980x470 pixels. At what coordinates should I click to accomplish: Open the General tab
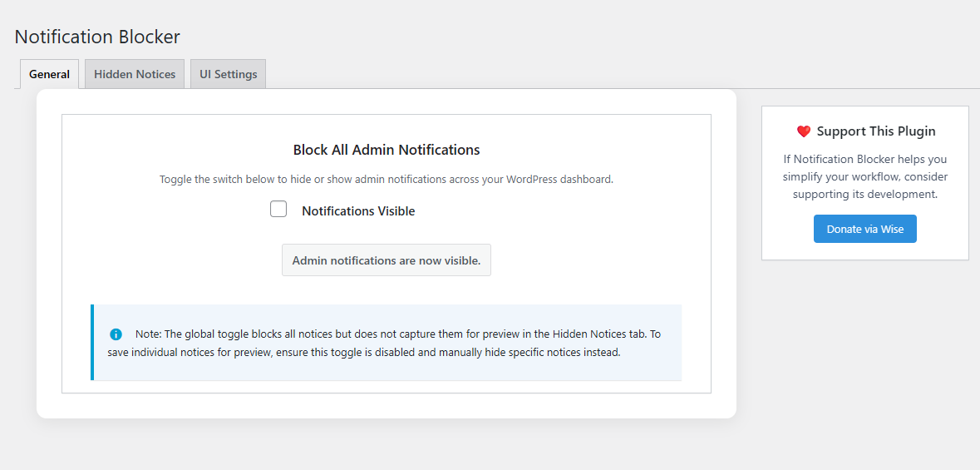[x=49, y=74]
